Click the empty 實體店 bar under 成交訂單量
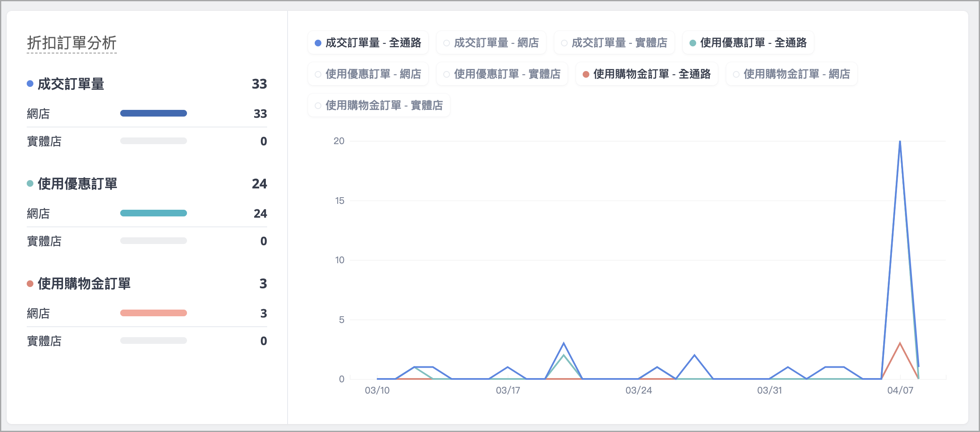This screenshot has height=432, width=980. click(154, 141)
